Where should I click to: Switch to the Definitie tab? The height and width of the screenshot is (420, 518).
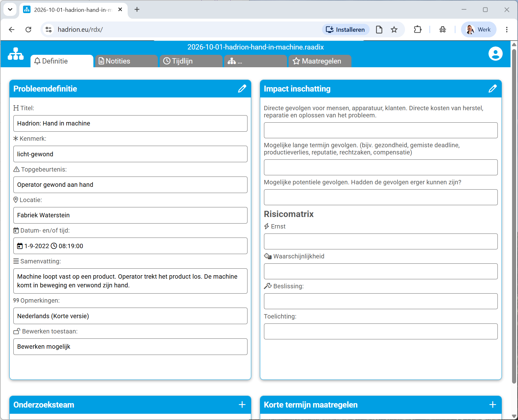click(62, 61)
